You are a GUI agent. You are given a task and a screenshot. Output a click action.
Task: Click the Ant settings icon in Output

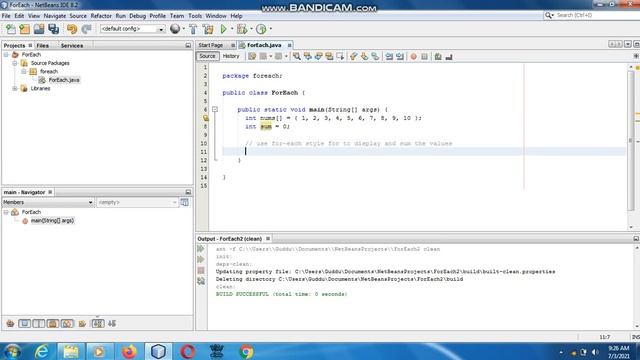click(x=201, y=281)
